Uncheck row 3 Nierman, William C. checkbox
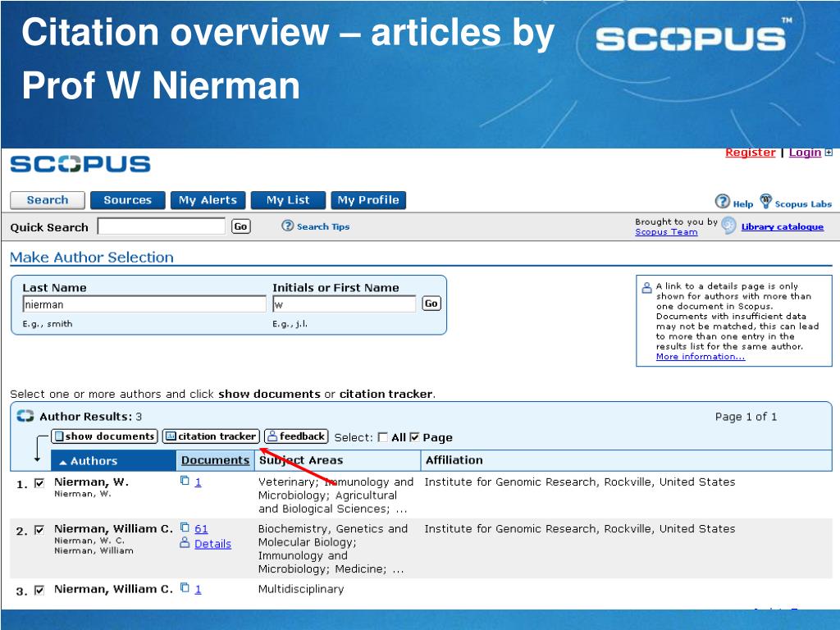The image size is (840, 630). click(39, 591)
